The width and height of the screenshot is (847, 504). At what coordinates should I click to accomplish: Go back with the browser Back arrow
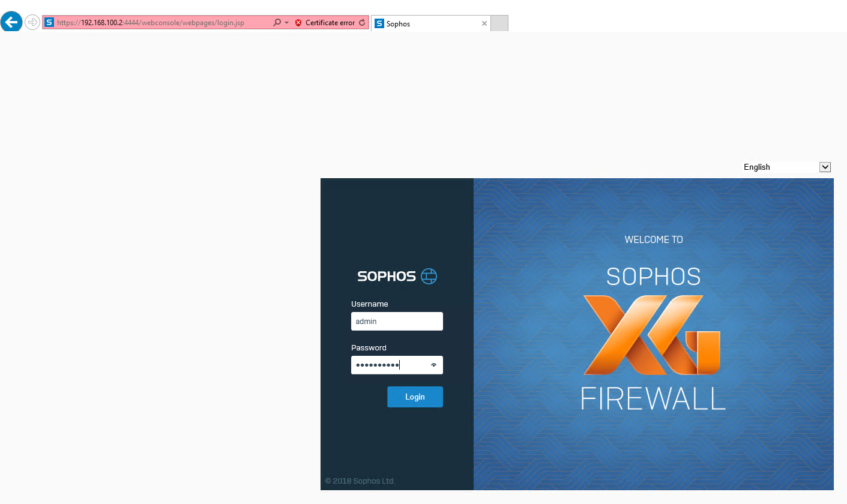click(11, 23)
